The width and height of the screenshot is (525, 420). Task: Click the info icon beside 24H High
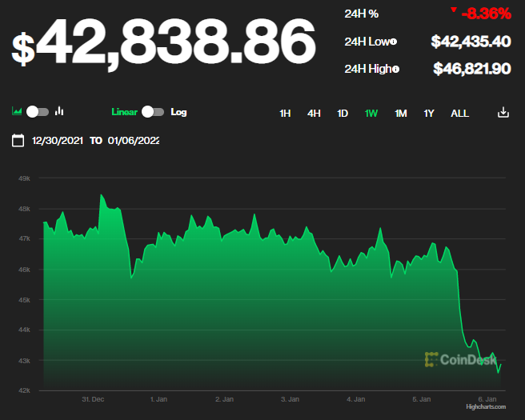point(395,69)
